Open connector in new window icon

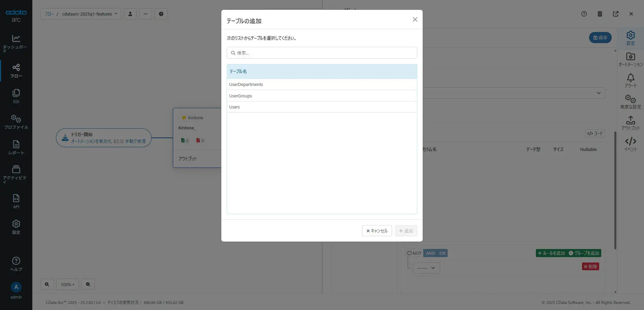click(615, 14)
